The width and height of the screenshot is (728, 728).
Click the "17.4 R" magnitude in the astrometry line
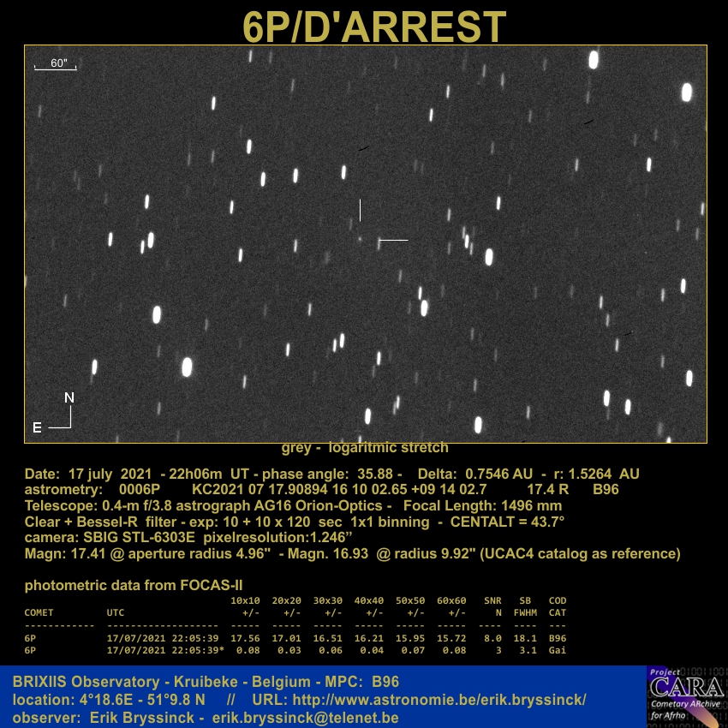pyautogui.click(x=548, y=489)
